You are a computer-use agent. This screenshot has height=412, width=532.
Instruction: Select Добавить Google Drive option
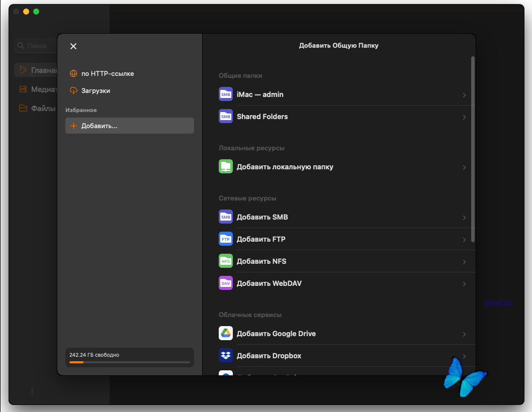click(342, 333)
